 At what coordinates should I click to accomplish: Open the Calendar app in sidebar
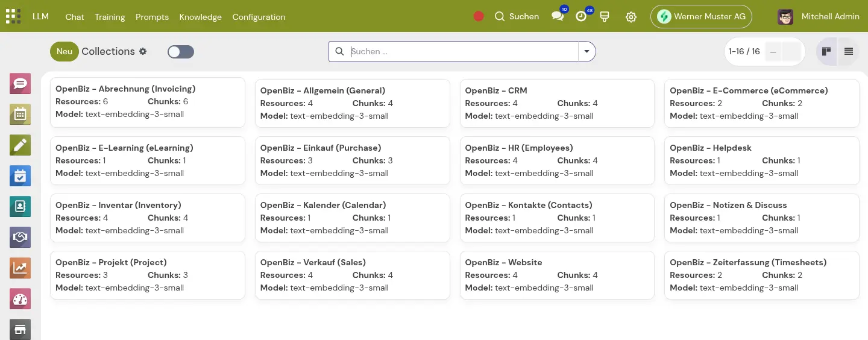pos(20,114)
